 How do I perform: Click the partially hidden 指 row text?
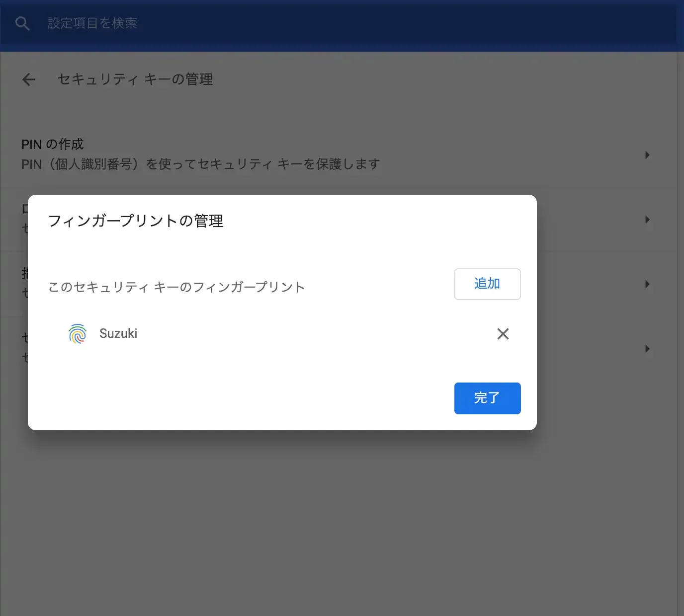(x=24, y=274)
